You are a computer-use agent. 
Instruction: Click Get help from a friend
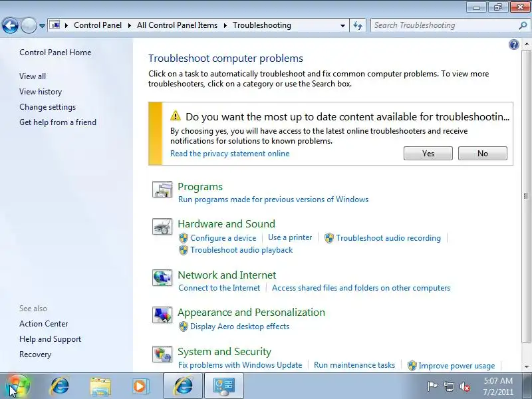click(x=58, y=122)
